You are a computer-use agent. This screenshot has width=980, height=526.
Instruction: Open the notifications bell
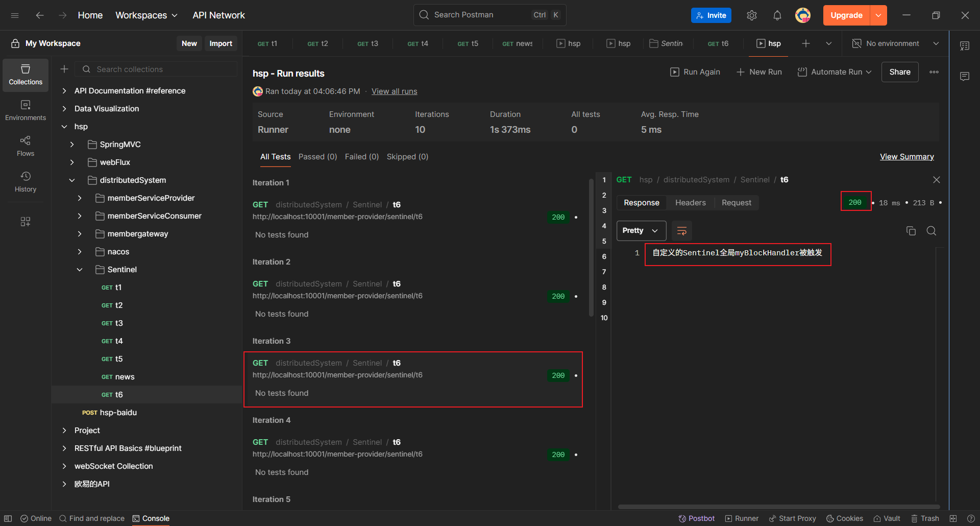point(777,15)
